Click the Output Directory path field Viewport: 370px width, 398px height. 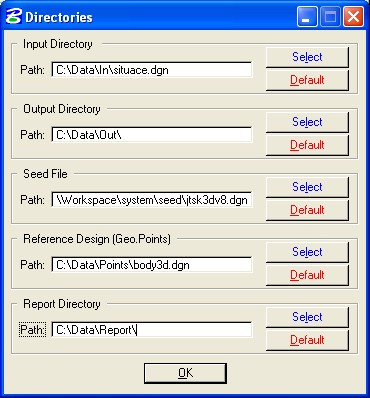[152, 135]
